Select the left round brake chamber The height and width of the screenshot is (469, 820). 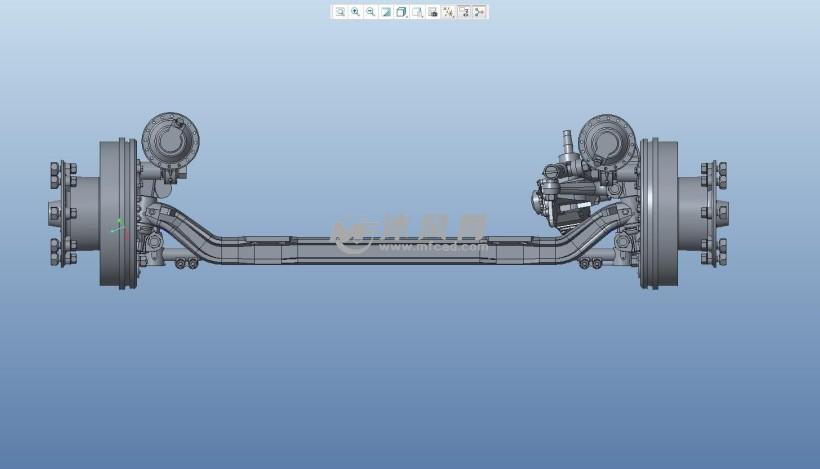(170, 138)
